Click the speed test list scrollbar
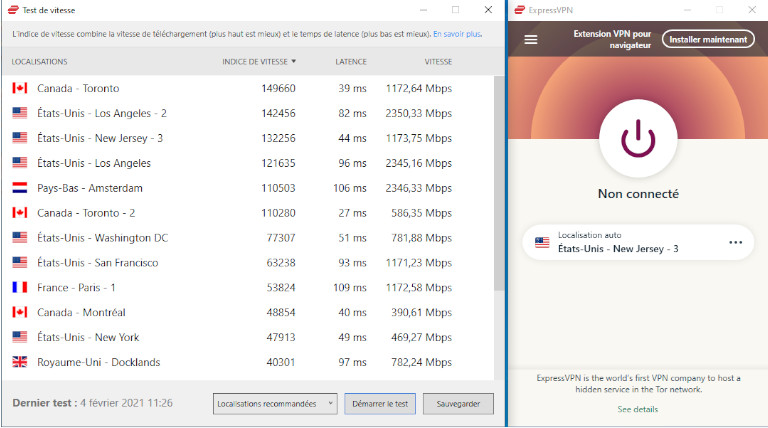 (499, 184)
